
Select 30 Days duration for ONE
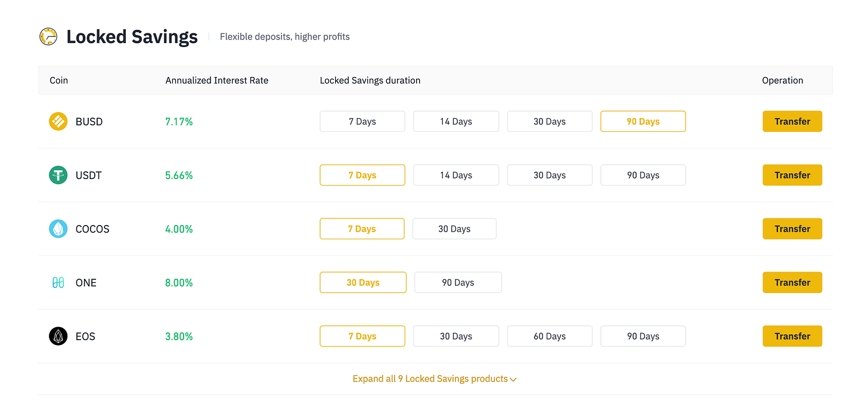click(x=363, y=283)
